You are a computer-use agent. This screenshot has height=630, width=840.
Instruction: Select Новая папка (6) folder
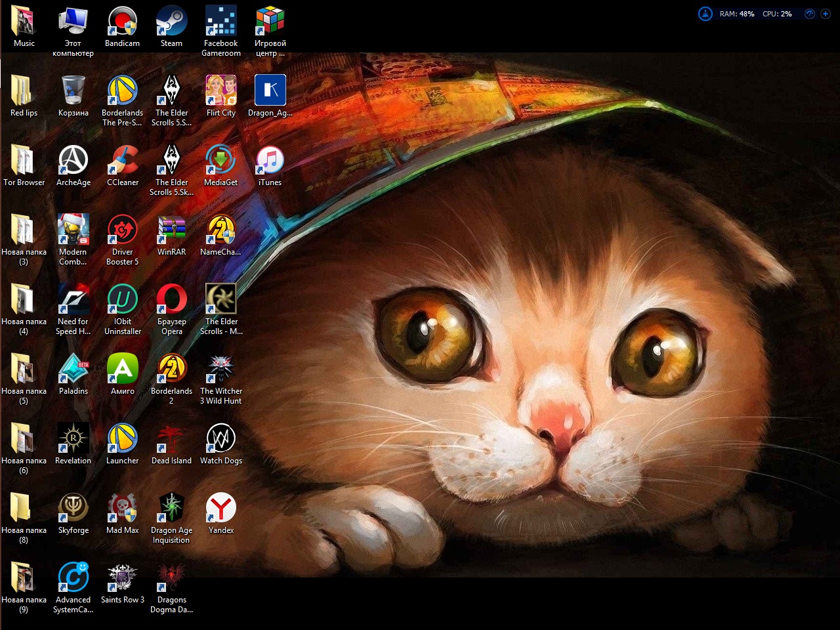(x=24, y=449)
